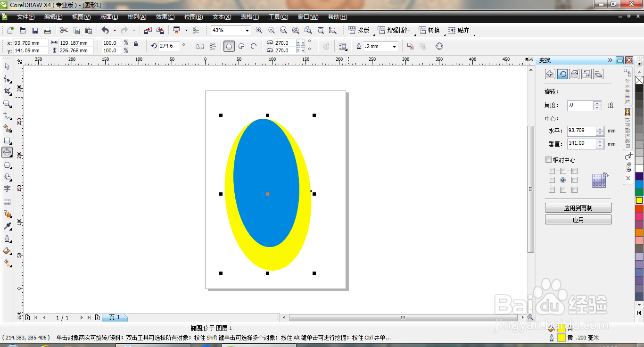Image resolution: width=644 pixels, height=347 pixels.
Task: Click the Undo arrow icon
Action: pos(105,30)
